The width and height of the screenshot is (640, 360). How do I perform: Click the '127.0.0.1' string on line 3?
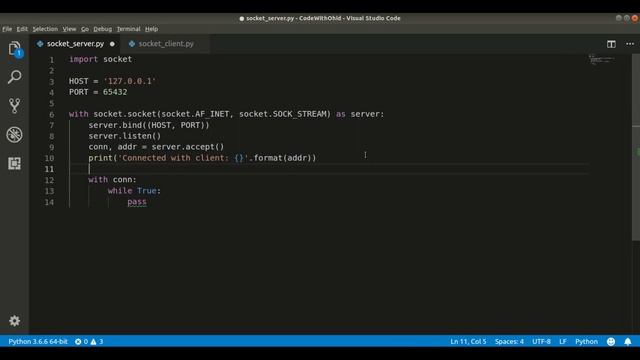129,81
